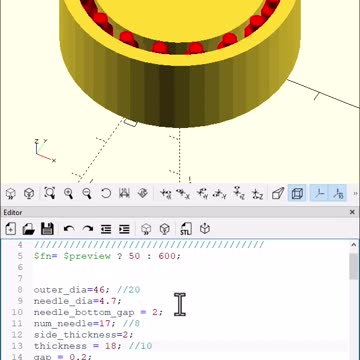360x360 pixels.
Task: Click the Zoom In magnifier icon
Action: point(68,193)
